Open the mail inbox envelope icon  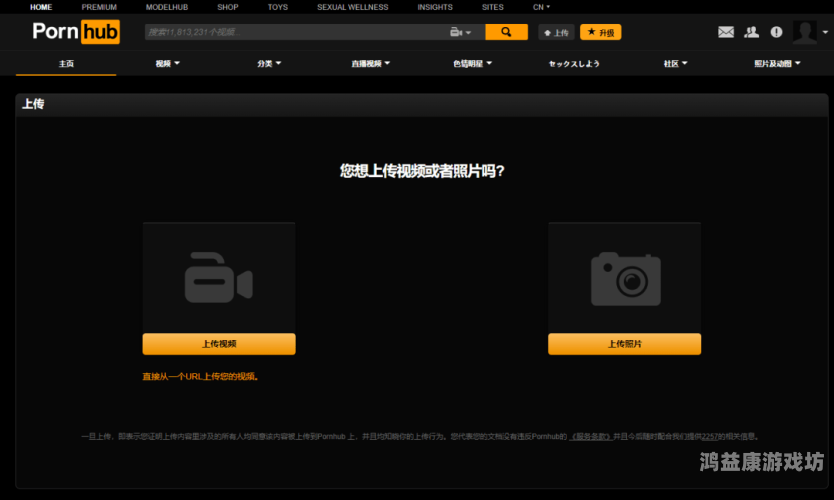(x=726, y=32)
